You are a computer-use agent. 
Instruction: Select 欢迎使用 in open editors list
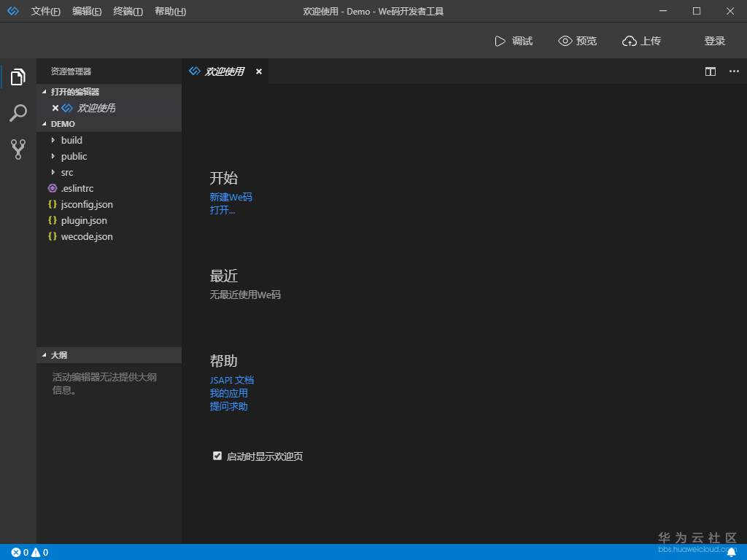click(x=109, y=108)
